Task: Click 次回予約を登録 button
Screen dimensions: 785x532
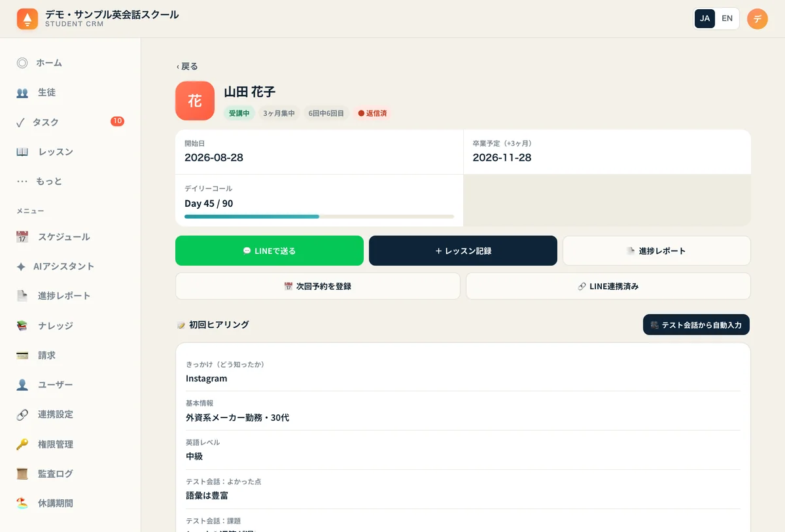Action: [318, 286]
